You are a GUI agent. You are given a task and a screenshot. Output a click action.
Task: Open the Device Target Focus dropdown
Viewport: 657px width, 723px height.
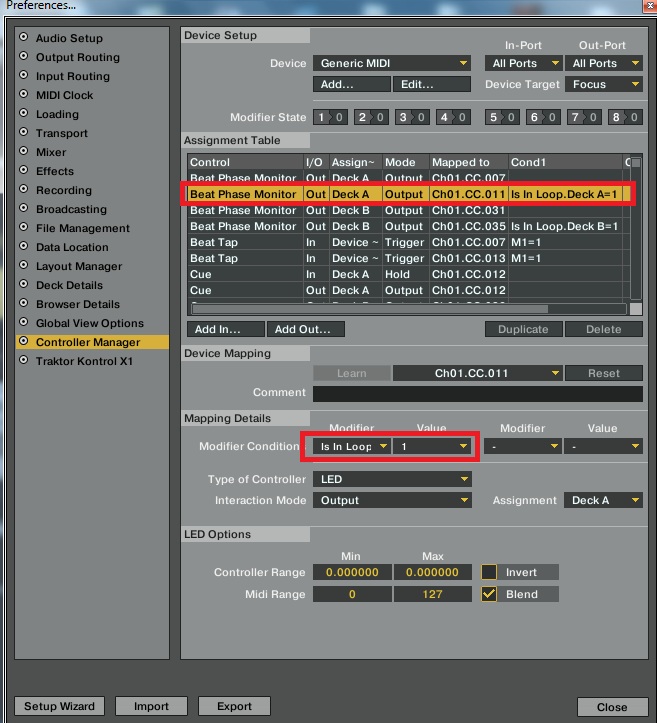click(604, 84)
